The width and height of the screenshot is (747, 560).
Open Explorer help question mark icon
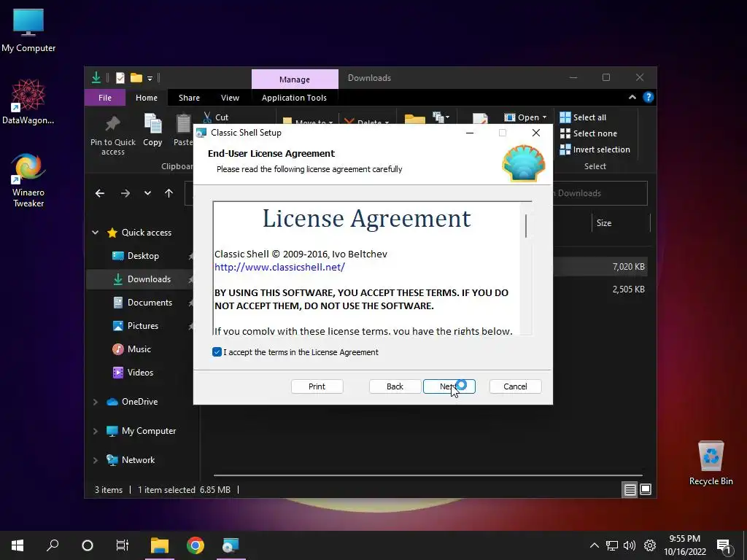pos(648,97)
